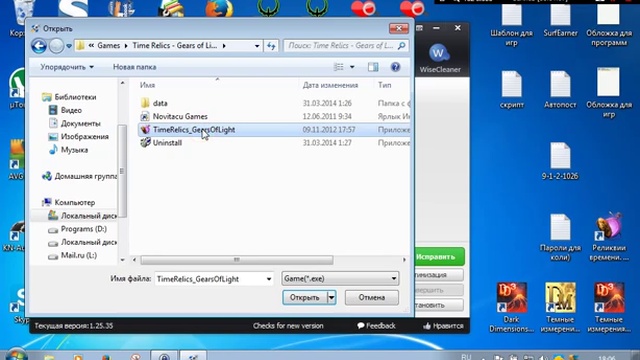Create folder with Новая папка

tap(134, 67)
